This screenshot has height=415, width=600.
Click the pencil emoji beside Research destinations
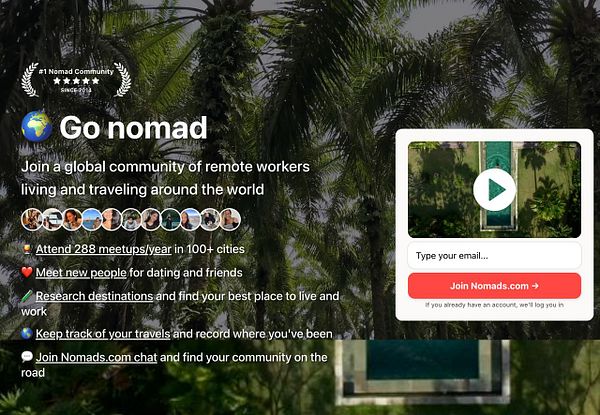(x=27, y=296)
